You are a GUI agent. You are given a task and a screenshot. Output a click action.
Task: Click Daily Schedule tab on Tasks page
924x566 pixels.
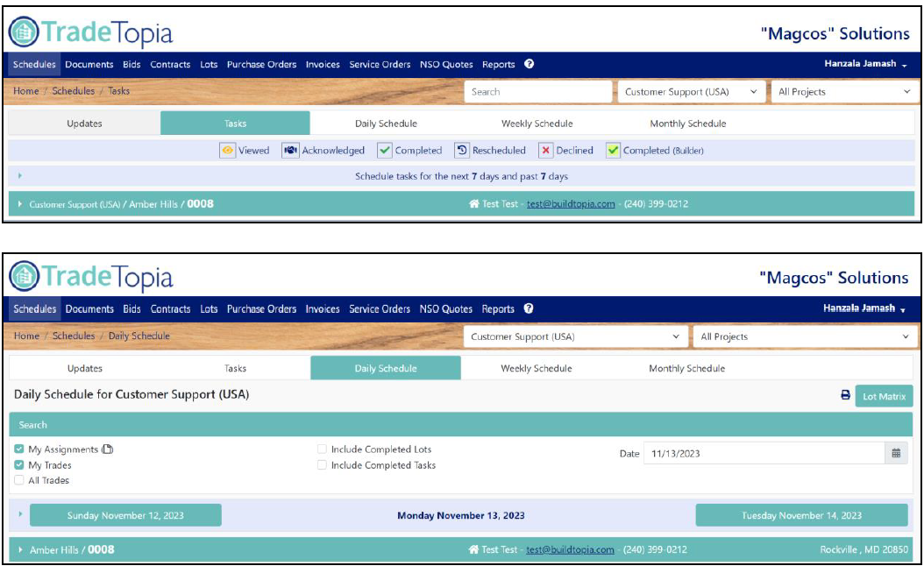pyautogui.click(x=386, y=123)
